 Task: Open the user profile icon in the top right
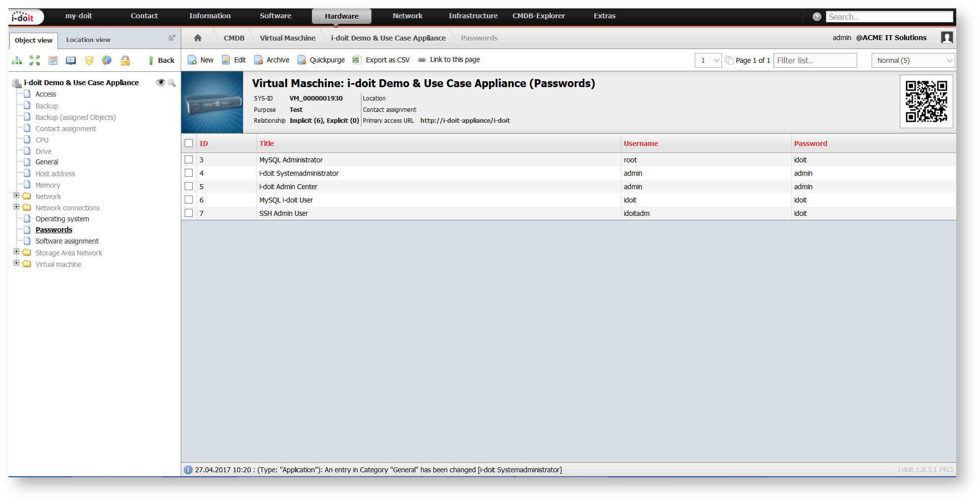click(x=947, y=38)
